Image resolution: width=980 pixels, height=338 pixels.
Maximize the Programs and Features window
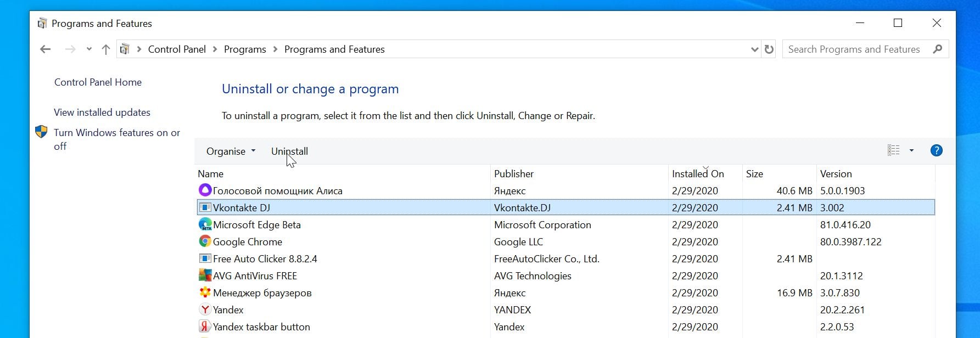pos(898,23)
